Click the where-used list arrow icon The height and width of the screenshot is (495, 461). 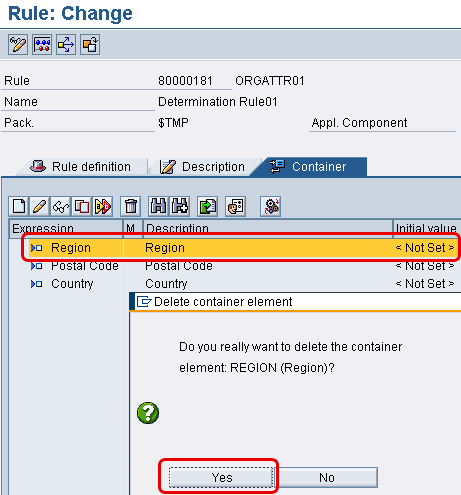click(66, 44)
